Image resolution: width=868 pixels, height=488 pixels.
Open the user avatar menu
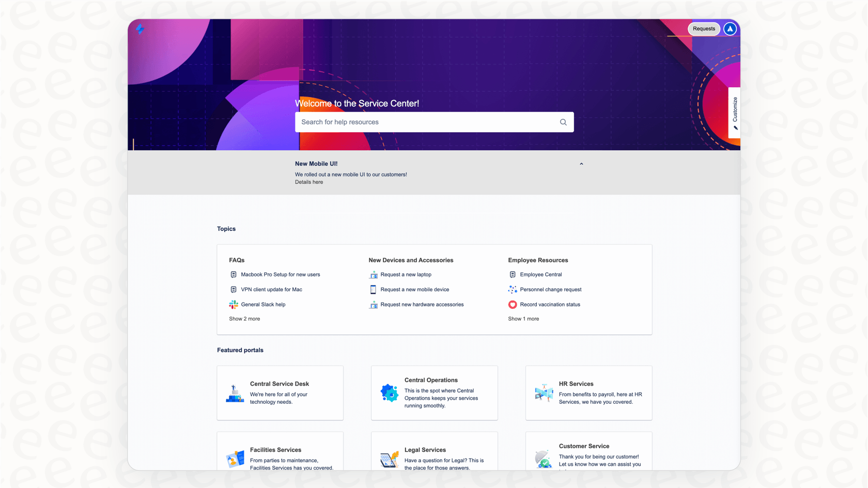(x=730, y=29)
